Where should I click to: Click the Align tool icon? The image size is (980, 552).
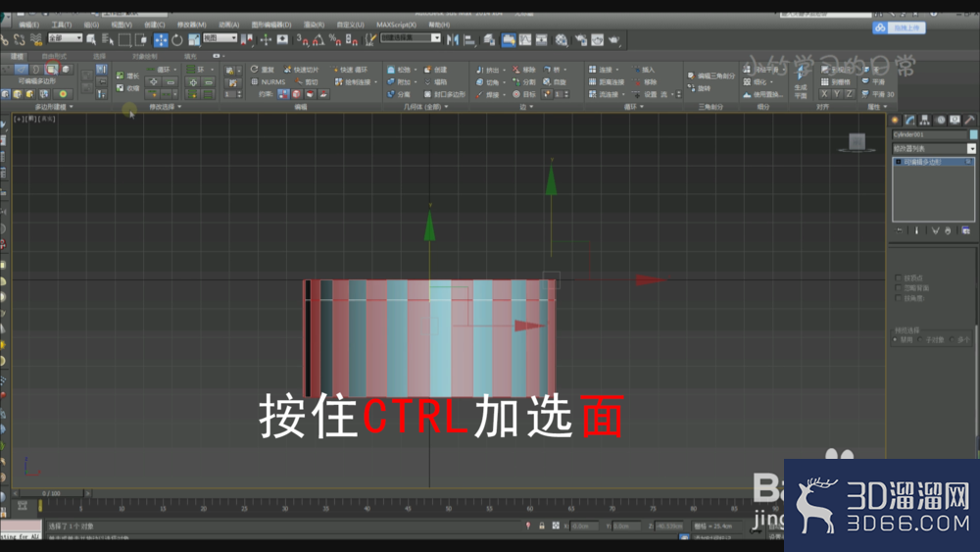(x=469, y=40)
